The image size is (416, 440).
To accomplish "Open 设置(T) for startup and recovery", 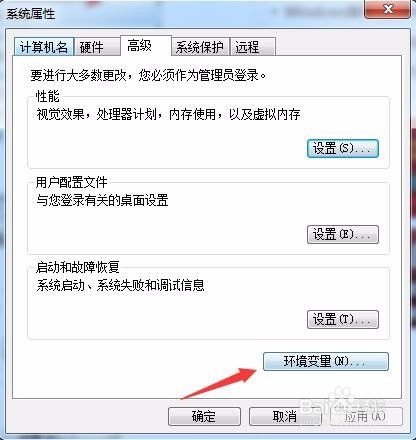I will click(x=343, y=319).
